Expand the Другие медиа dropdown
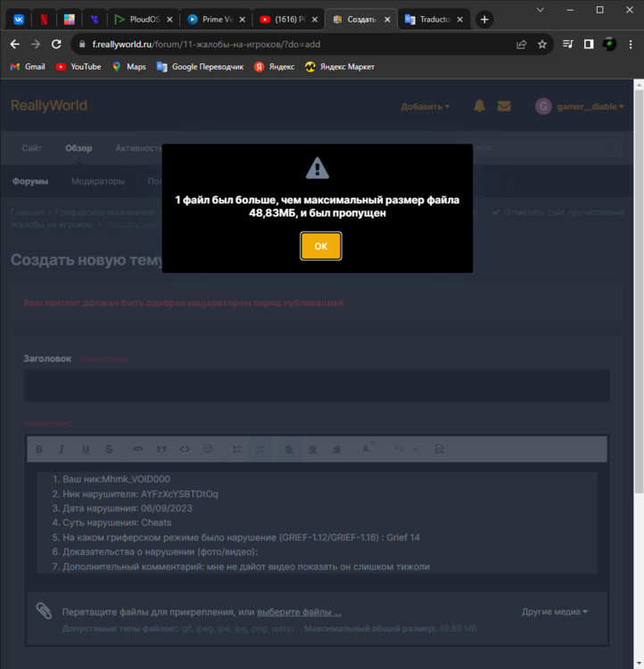Viewport: 644px width, 669px height. pyautogui.click(x=555, y=612)
